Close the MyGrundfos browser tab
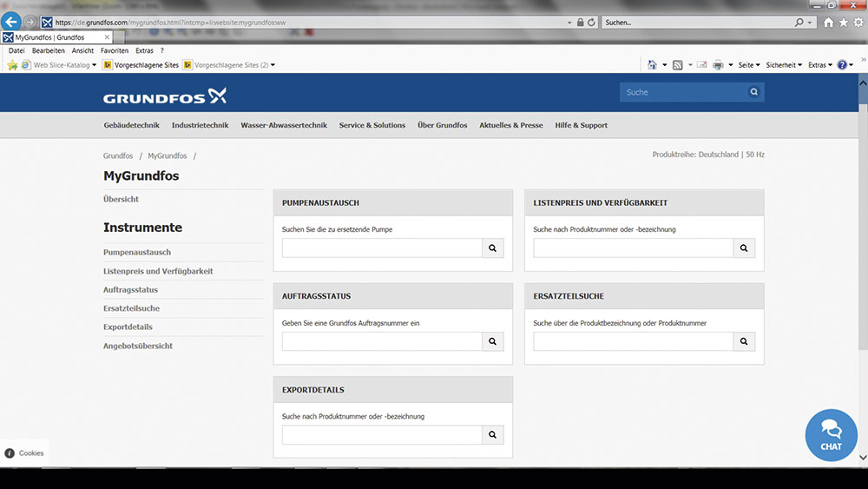Image resolution: width=868 pixels, height=489 pixels. tap(107, 37)
